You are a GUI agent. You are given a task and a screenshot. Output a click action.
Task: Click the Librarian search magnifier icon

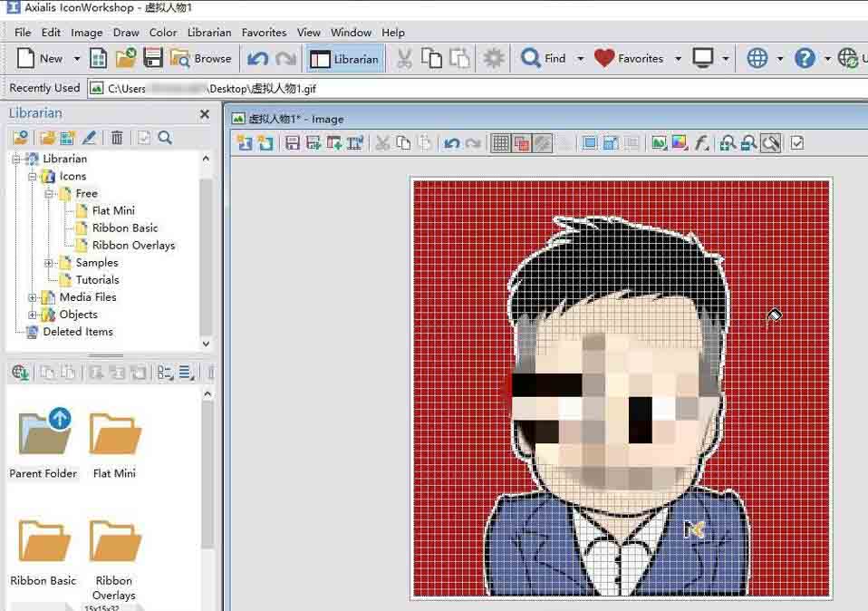click(x=165, y=138)
